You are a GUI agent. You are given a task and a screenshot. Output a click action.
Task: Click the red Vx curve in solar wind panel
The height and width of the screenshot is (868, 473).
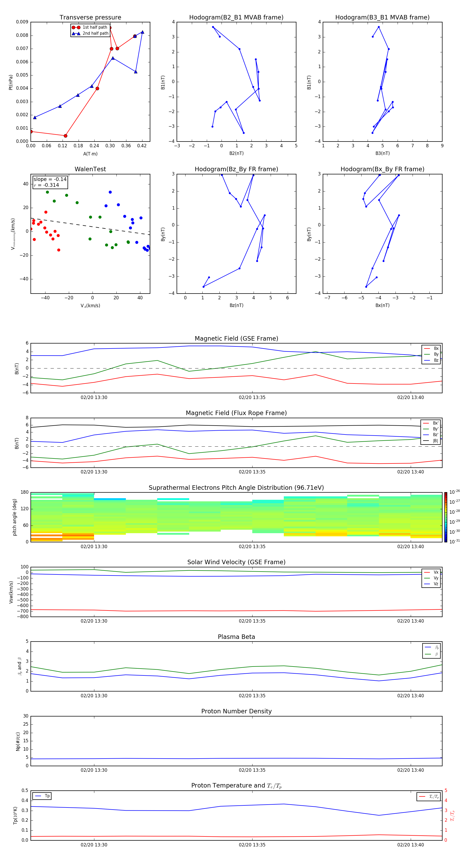pos(236,610)
